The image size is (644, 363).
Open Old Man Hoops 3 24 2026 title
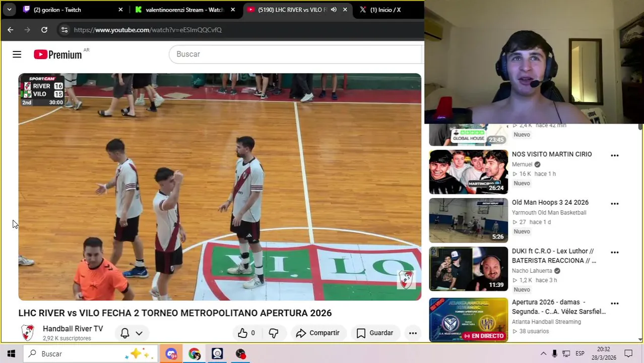click(x=550, y=203)
